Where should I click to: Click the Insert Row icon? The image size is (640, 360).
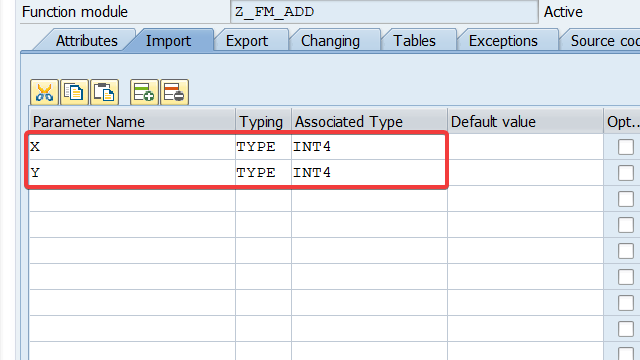click(x=144, y=92)
